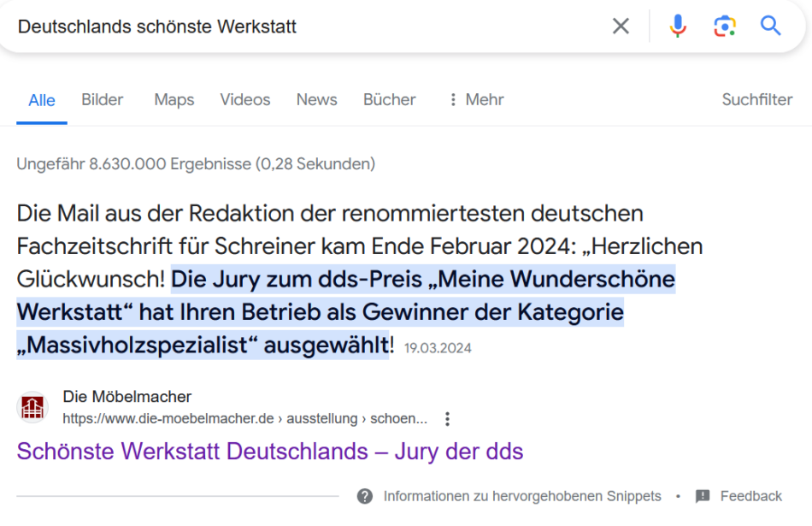This screenshot has width=812, height=526.
Task: Click the question mark icon about snippets
Action: tap(365, 496)
